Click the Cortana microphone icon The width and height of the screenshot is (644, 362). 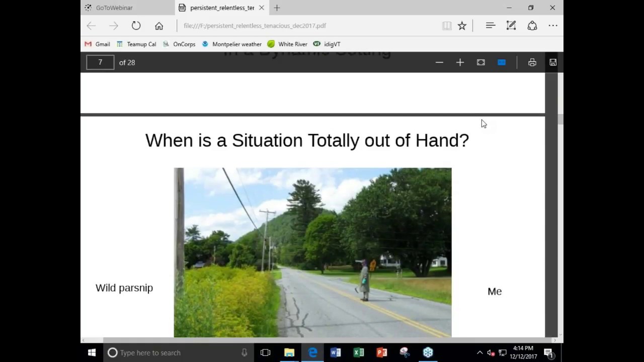click(x=245, y=352)
